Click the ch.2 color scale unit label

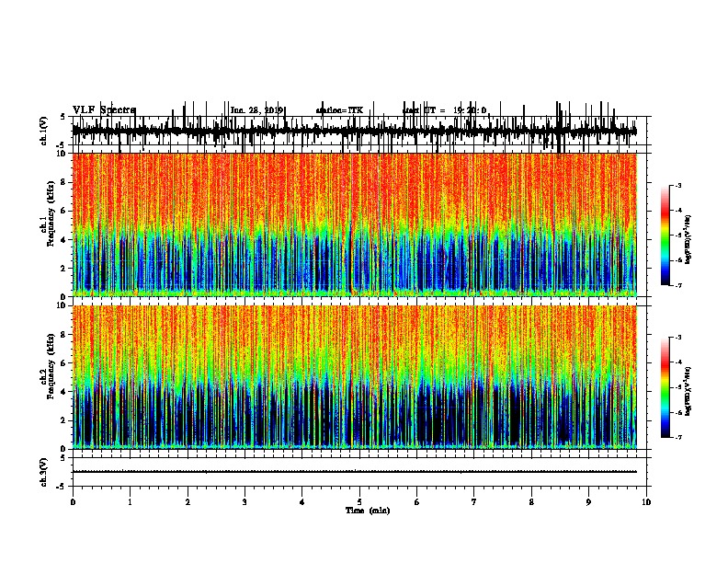[x=688, y=391]
